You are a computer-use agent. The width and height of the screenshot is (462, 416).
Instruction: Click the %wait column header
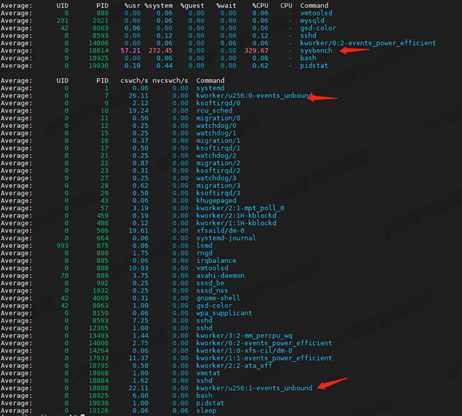click(226, 6)
